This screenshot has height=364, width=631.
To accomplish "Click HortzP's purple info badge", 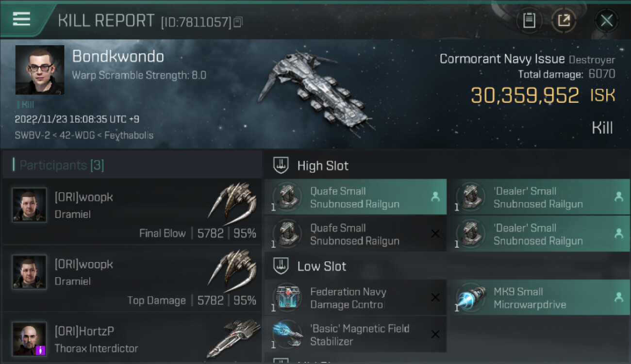I will [x=41, y=350].
